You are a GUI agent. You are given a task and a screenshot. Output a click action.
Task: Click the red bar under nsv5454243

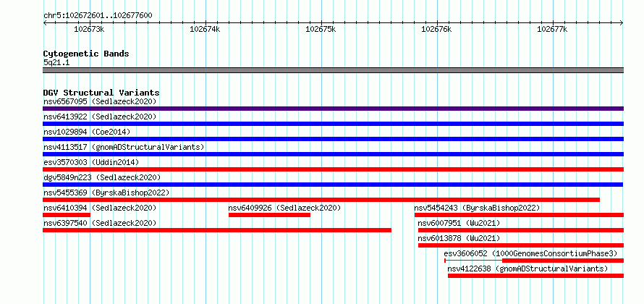point(519,215)
